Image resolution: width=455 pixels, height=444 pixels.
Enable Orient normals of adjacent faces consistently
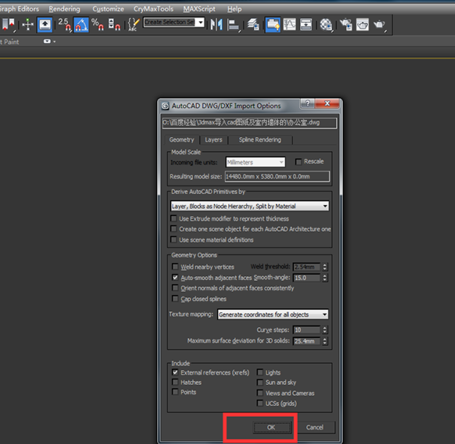175,288
